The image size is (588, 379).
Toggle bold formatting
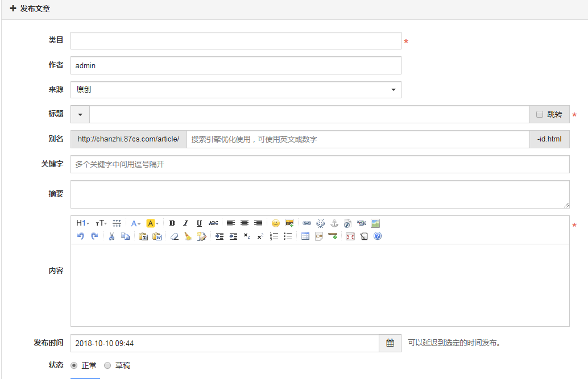tap(172, 223)
